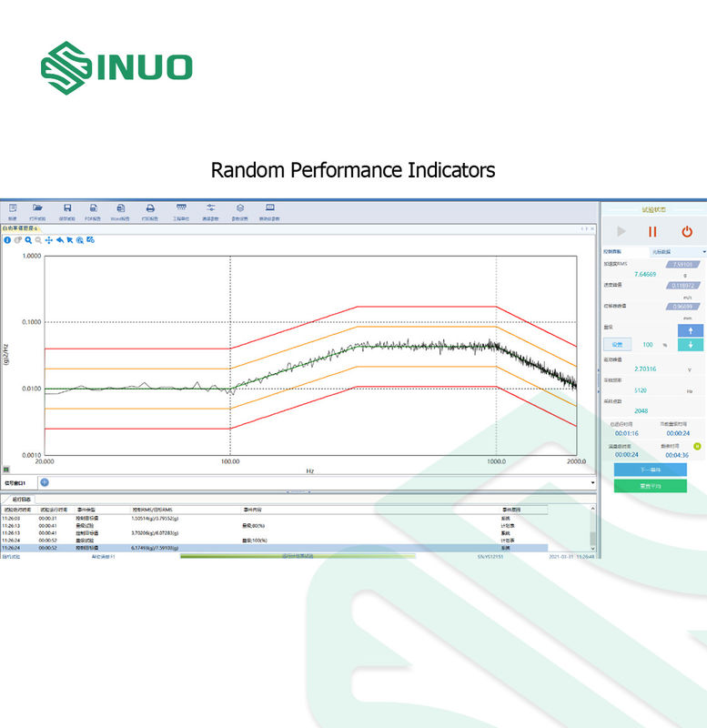707x728 pixels.
Task: Pause the running test
Action: click(x=652, y=232)
